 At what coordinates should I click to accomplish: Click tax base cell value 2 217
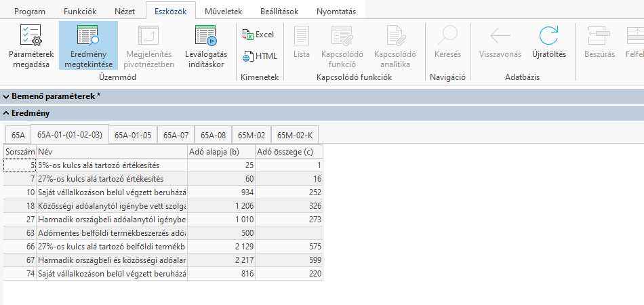coord(222,260)
